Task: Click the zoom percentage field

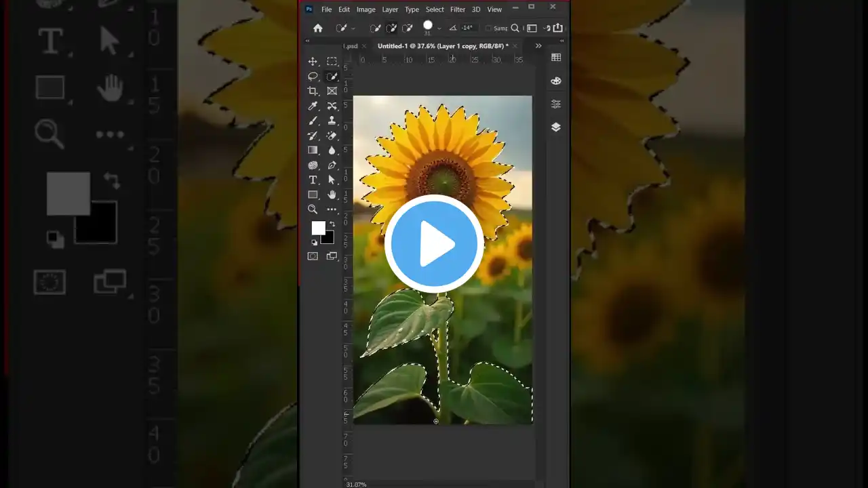Action: pyautogui.click(x=355, y=484)
